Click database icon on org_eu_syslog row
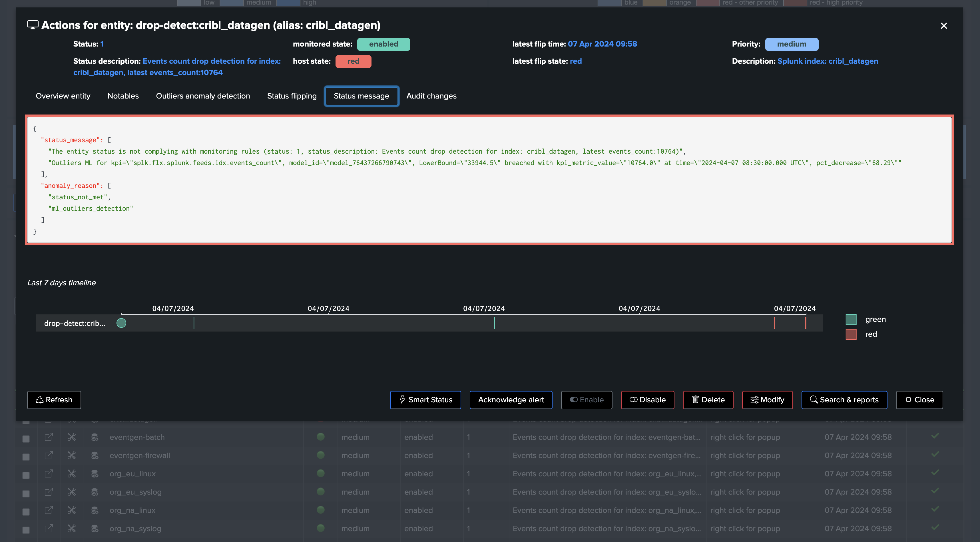The image size is (980, 542). [x=95, y=492]
